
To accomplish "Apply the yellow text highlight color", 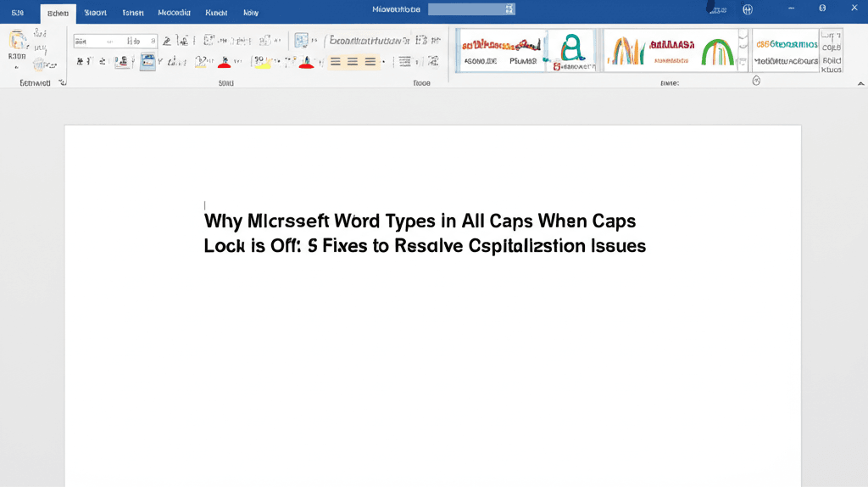I will point(261,62).
